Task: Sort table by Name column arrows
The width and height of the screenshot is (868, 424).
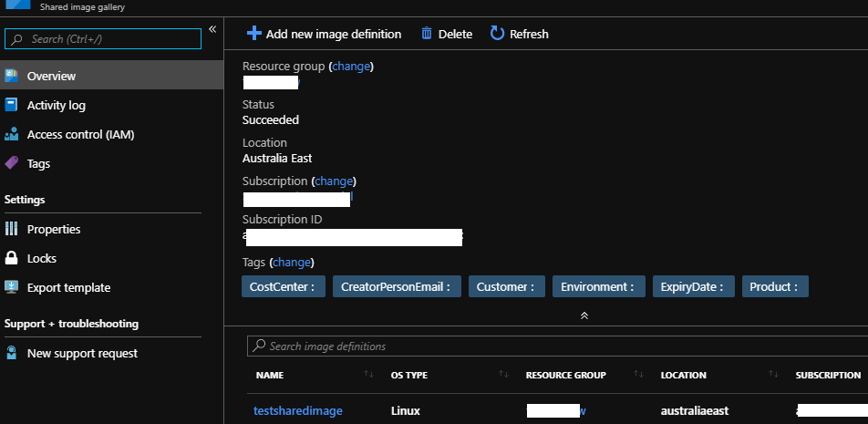Action: (368, 375)
